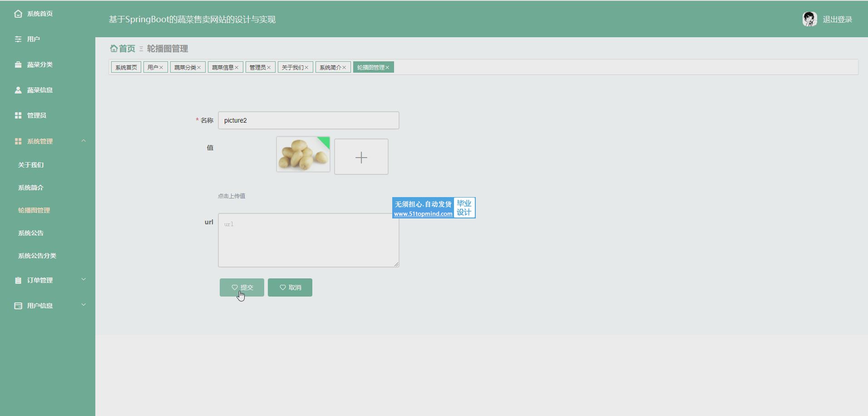
Task: Close the 系统简介 tab
Action: (x=344, y=67)
